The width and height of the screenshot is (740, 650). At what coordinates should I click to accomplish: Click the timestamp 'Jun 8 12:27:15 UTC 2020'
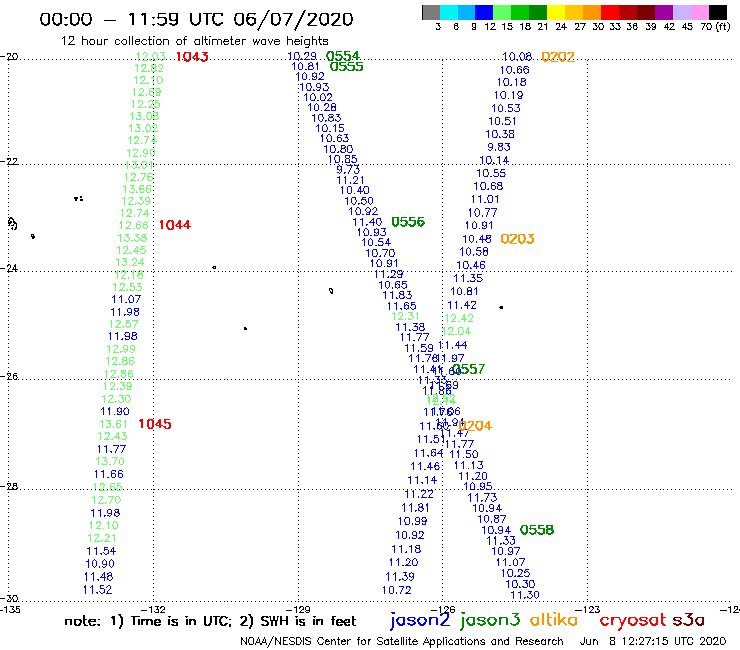pos(653,641)
